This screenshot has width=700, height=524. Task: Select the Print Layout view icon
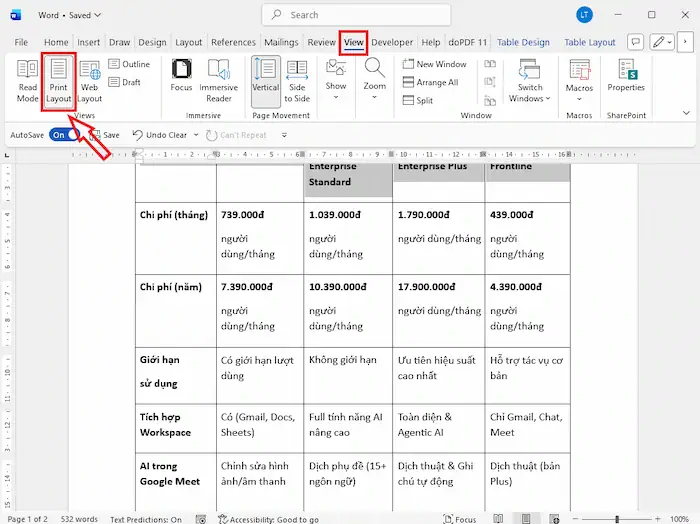[x=58, y=80]
